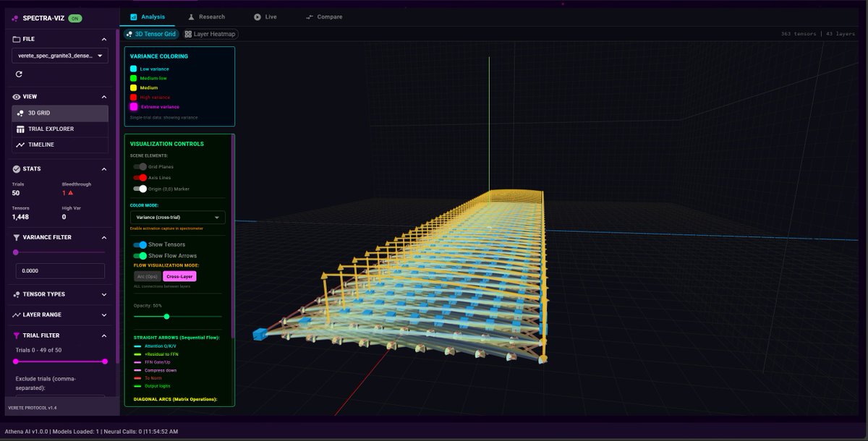Click the Analysis tab's chart icon
This screenshot has width=868, height=441.
click(x=133, y=17)
